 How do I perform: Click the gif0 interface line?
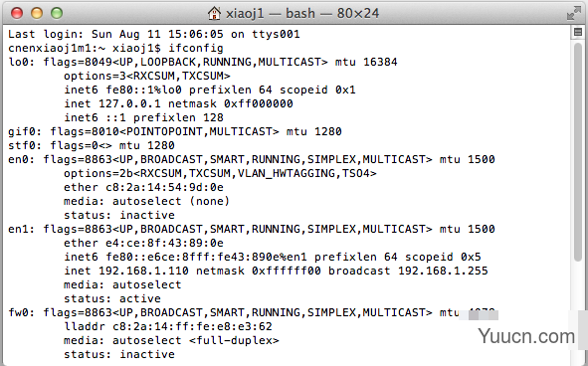(x=175, y=131)
